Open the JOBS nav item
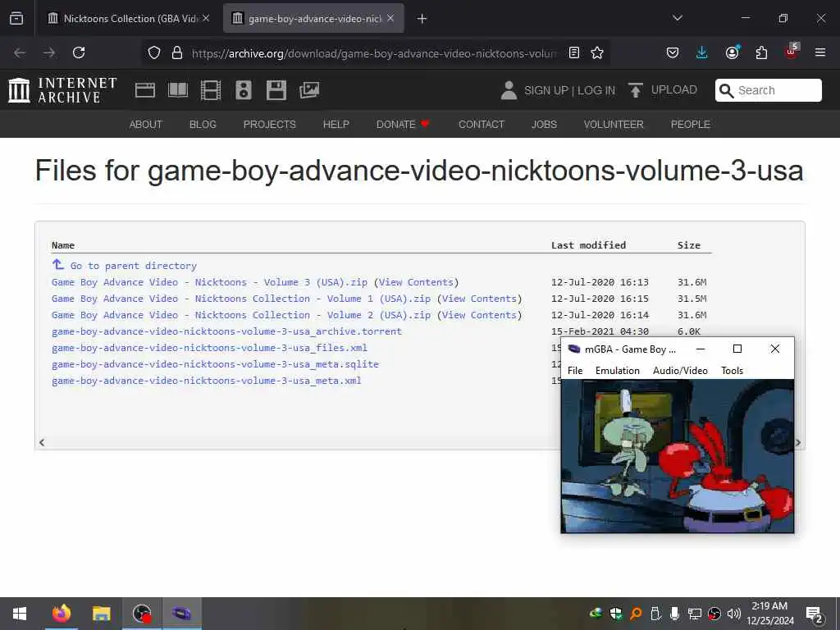Image resolution: width=840 pixels, height=630 pixels. point(545,125)
